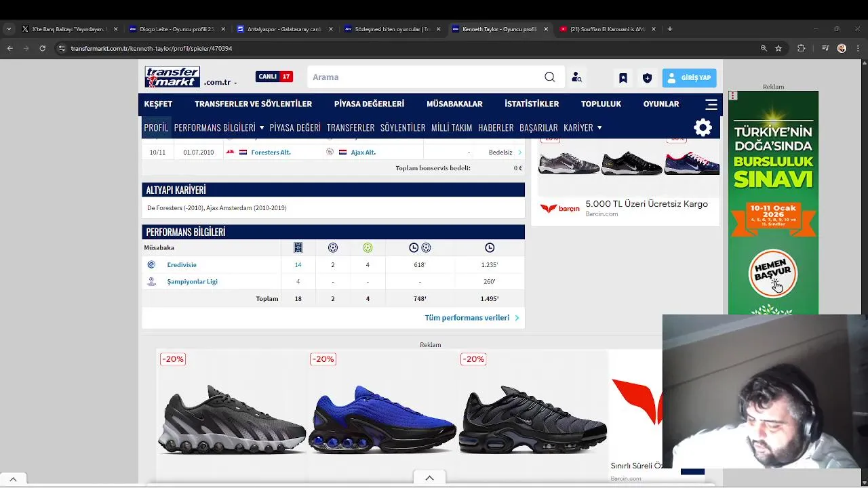This screenshot has width=868, height=488.
Task: Select the SÖYLENTİLER tab
Action: pos(403,127)
